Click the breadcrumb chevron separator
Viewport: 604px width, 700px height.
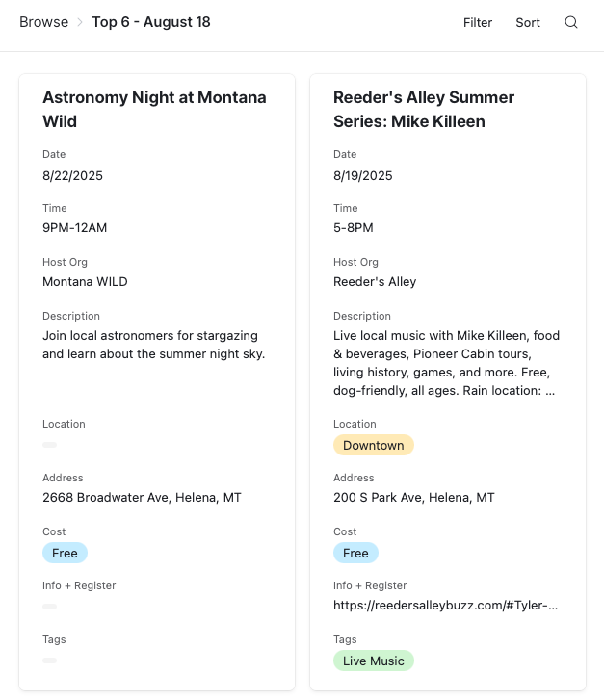click(x=80, y=22)
